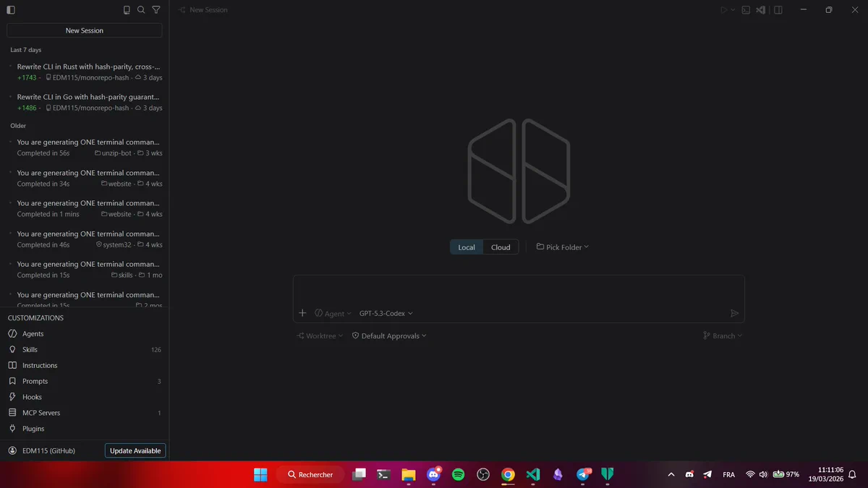This screenshot has height=488, width=868.
Task: Click the book-shaped icon above the sessions list
Action: (127, 10)
